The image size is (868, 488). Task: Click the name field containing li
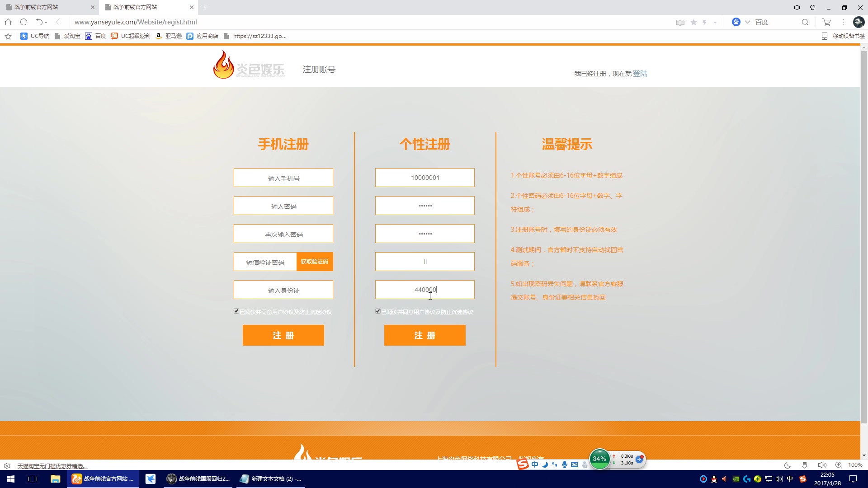coord(425,262)
